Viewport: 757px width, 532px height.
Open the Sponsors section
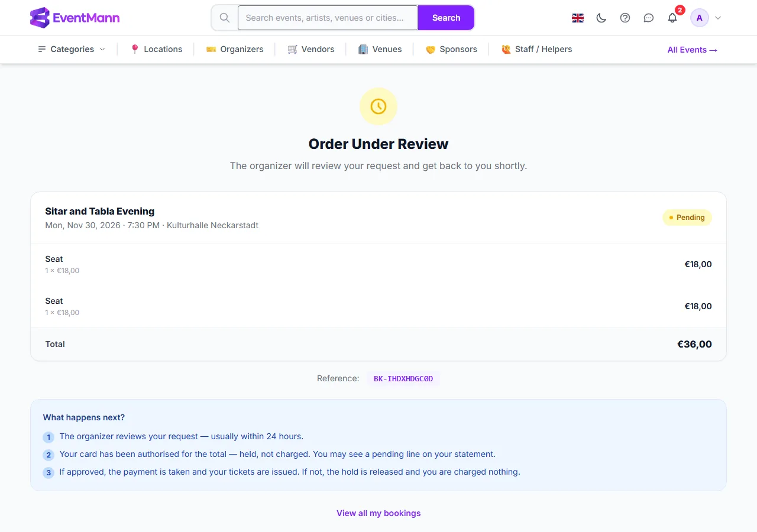(451, 49)
